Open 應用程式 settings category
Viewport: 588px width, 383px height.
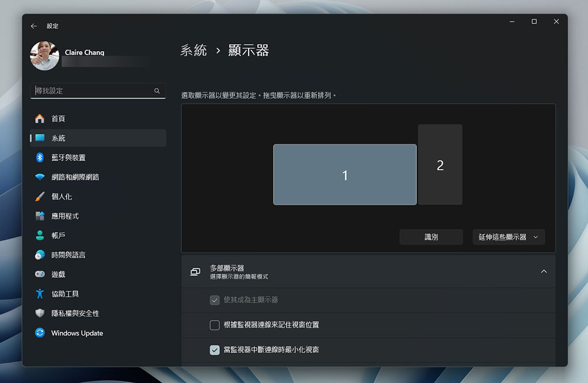[x=98, y=216]
